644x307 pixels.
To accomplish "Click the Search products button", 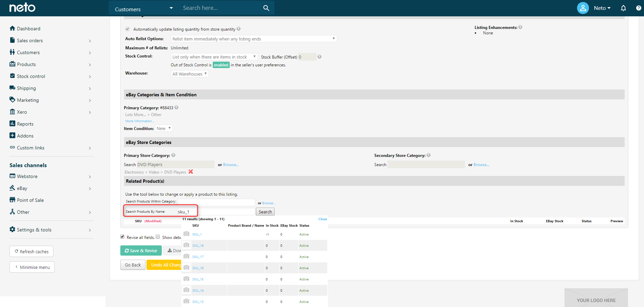I will point(265,212).
